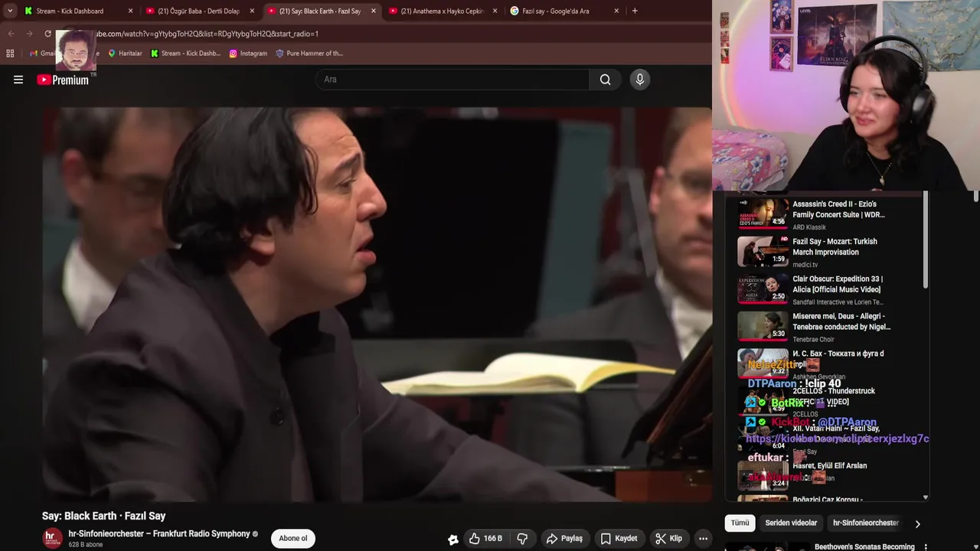
Task: Open the YouTube guide hamburger menu
Action: 18,80
